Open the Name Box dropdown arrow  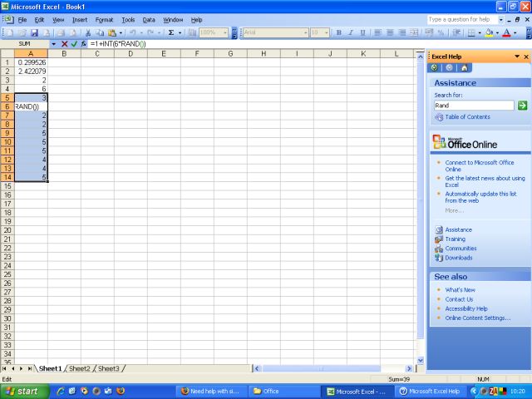coord(53,44)
